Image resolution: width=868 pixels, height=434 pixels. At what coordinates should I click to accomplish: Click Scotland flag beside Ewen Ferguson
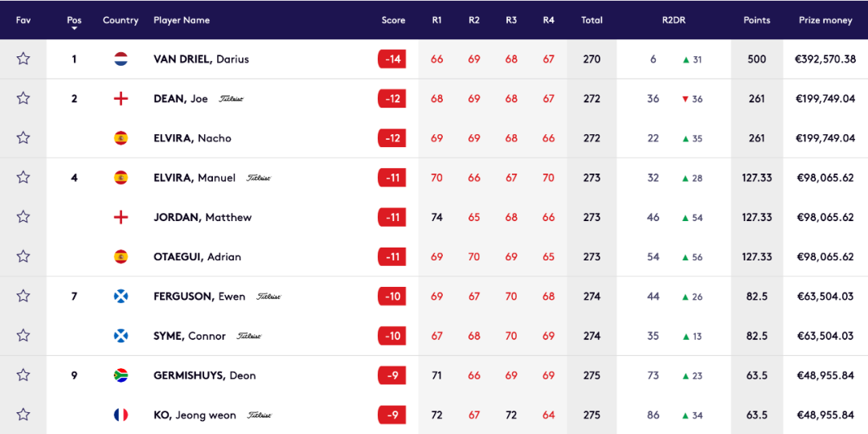(121, 296)
